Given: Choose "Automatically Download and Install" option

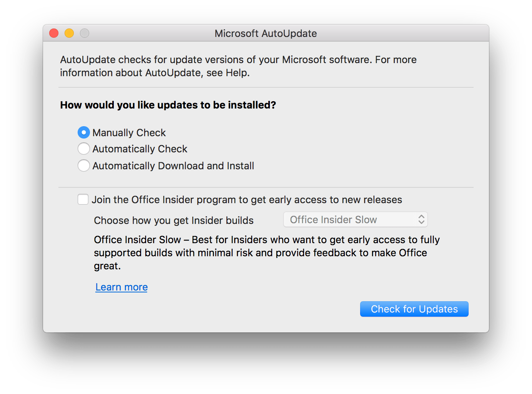Looking at the screenshot, I should pyautogui.click(x=83, y=165).
